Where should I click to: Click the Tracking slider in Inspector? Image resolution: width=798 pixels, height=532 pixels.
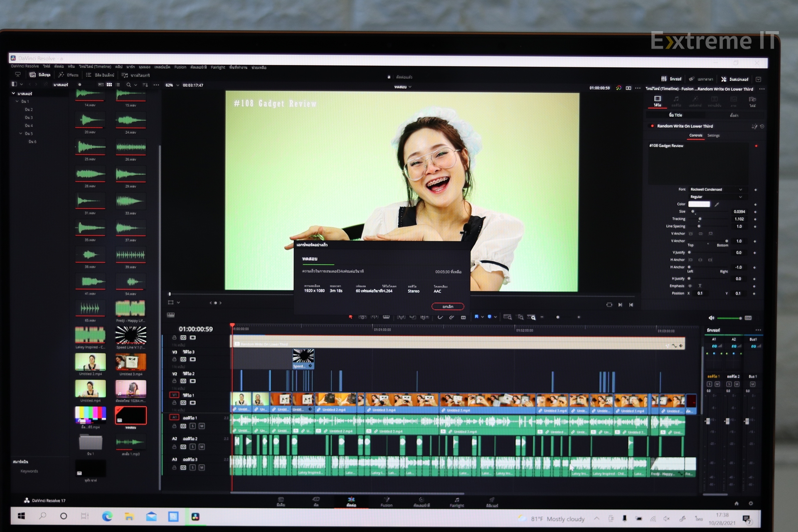point(709,219)
